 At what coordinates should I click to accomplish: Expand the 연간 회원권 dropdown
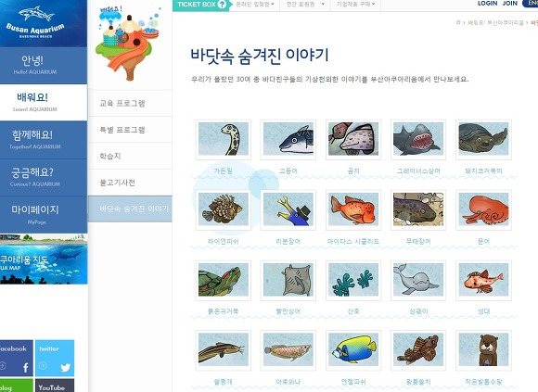point(305,5)
